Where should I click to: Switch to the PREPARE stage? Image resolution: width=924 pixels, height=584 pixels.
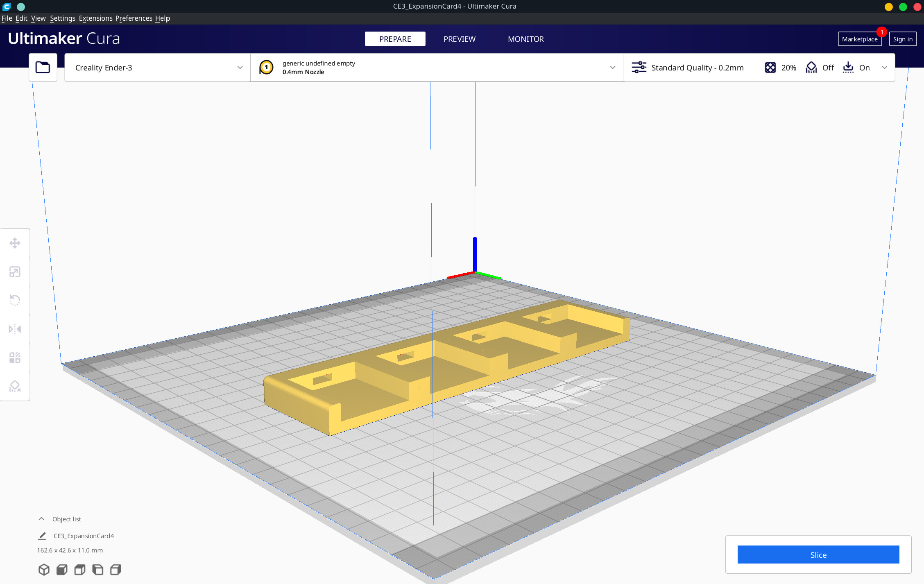tap(395, 39)
